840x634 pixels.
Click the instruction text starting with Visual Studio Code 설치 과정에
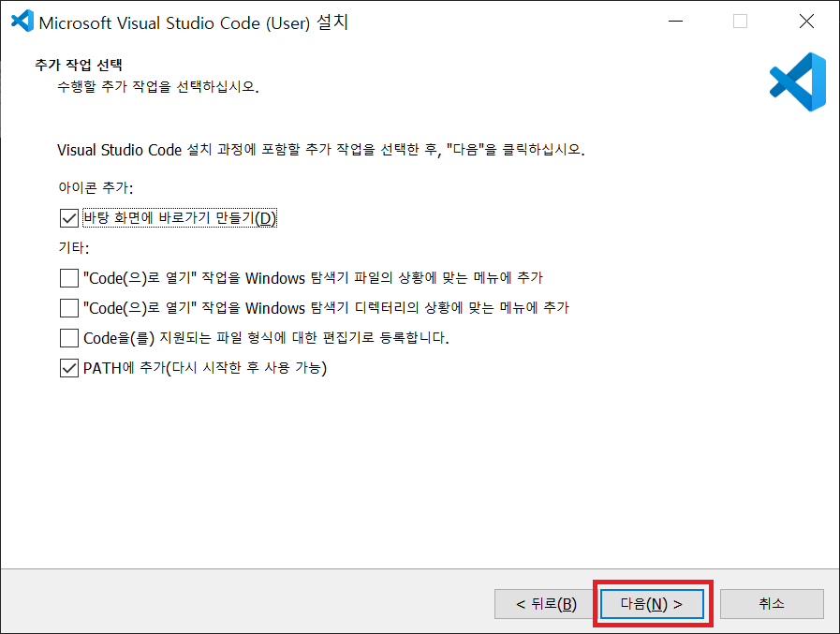(x=321, y=150)
